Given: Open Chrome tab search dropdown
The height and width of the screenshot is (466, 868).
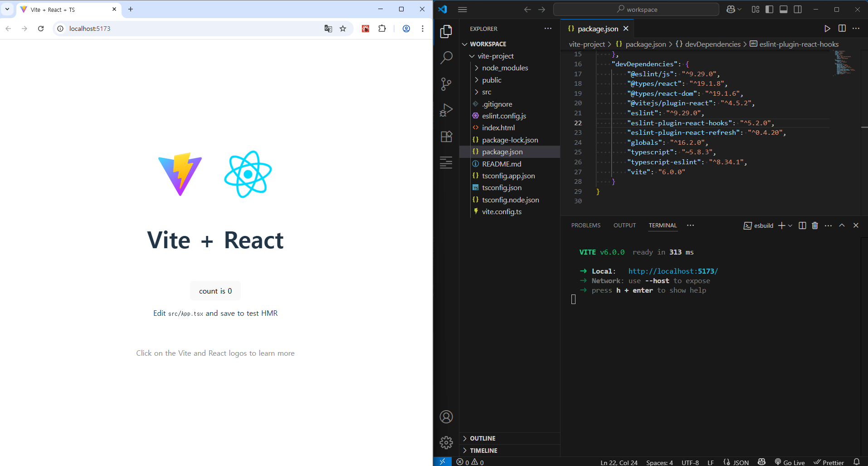Looking at the screenshot, I should click(7, 9).
